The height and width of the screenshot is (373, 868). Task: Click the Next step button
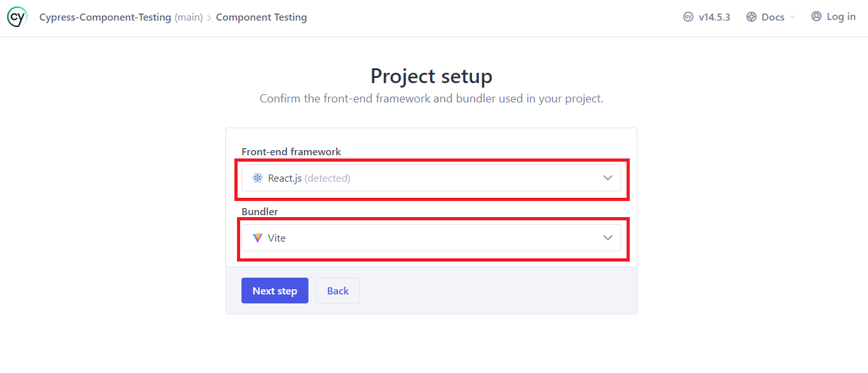coord(274,291)
